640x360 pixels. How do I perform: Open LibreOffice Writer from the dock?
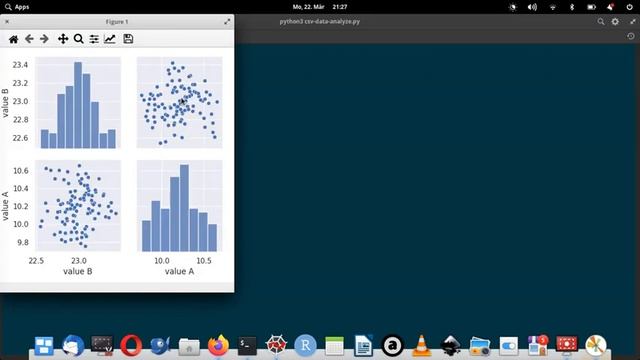click(363, 346)
